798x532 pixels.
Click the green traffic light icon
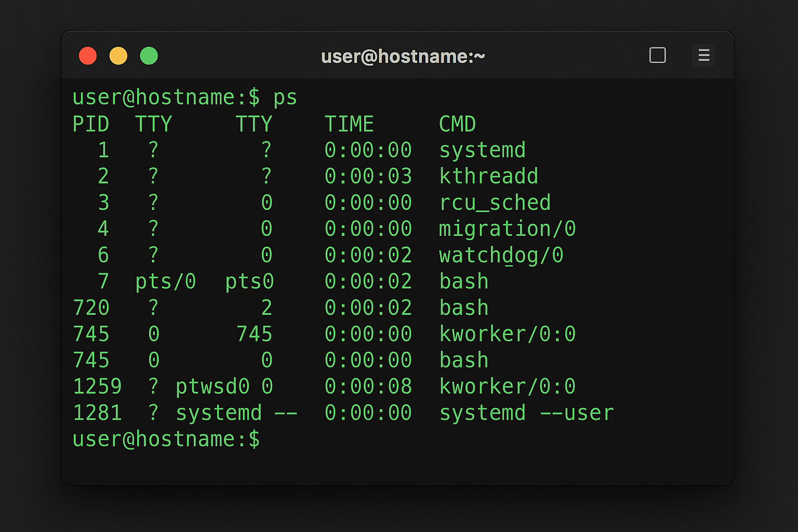pyautogui.click(x=149, y=56)
